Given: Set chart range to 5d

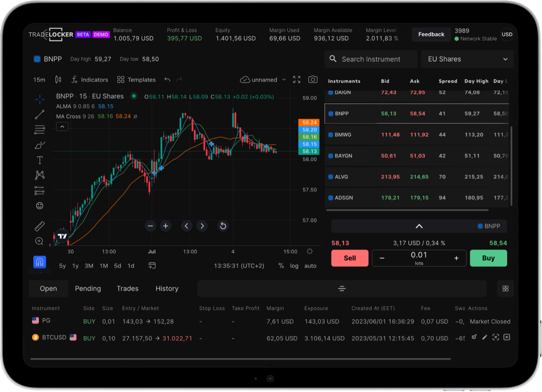Looking at the screenshot, I should [x=117, y=266].
